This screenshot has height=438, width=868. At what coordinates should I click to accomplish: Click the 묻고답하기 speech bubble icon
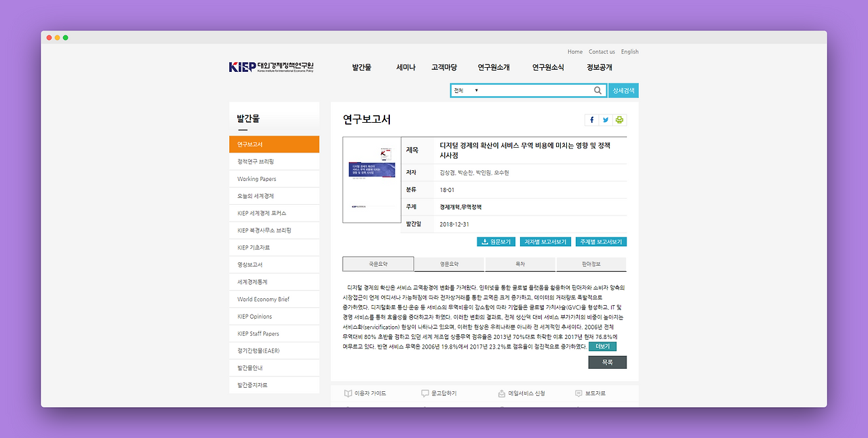click(425, 393)
